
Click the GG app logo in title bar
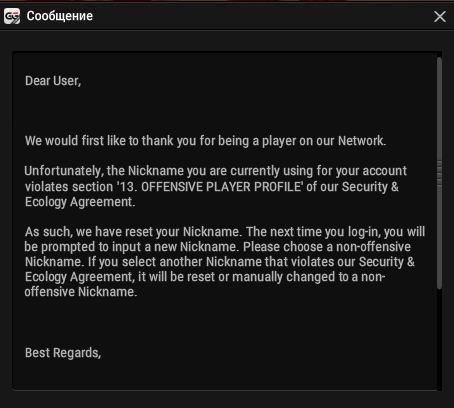pyautogui.click(x=12, y=16)
